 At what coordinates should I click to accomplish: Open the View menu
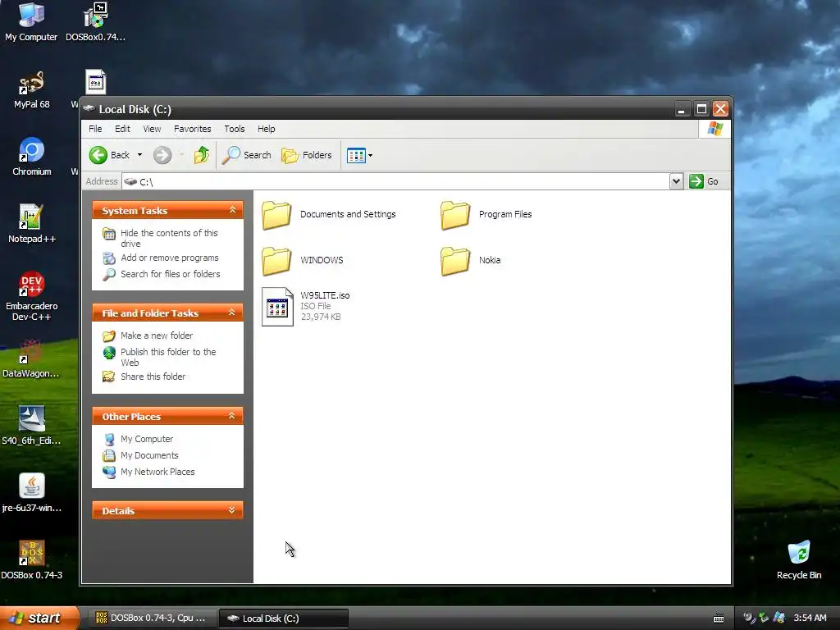point(152,129)
